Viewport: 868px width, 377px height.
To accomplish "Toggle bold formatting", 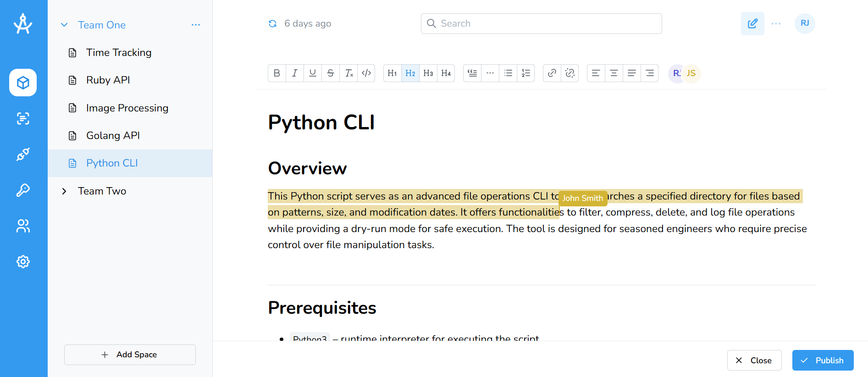I will (277, 73).
